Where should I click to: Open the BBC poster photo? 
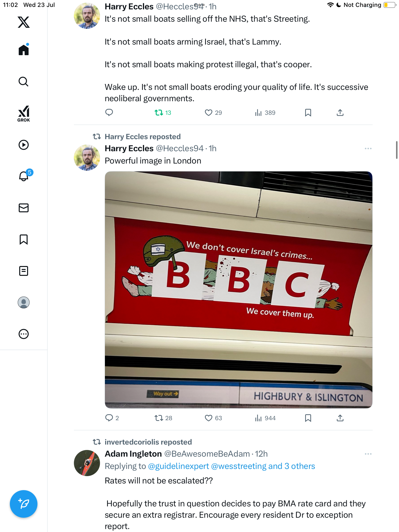pos(238,290)
